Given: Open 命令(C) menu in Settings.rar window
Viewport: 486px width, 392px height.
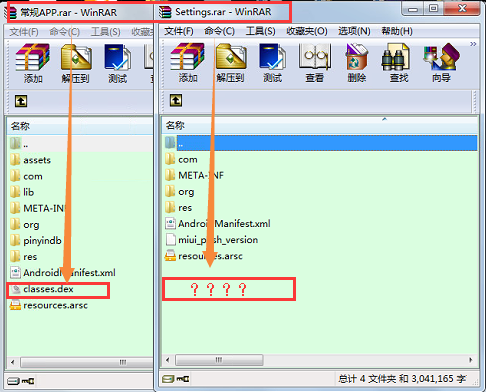Looking at the screenshot, I should [x=219, y=31].
